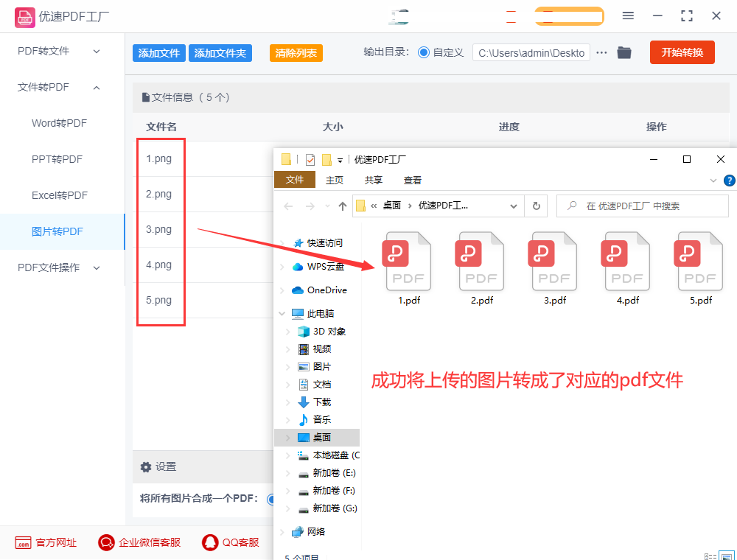Switch Explorer to details view
The image size is (737, 560).
[710, 556]
